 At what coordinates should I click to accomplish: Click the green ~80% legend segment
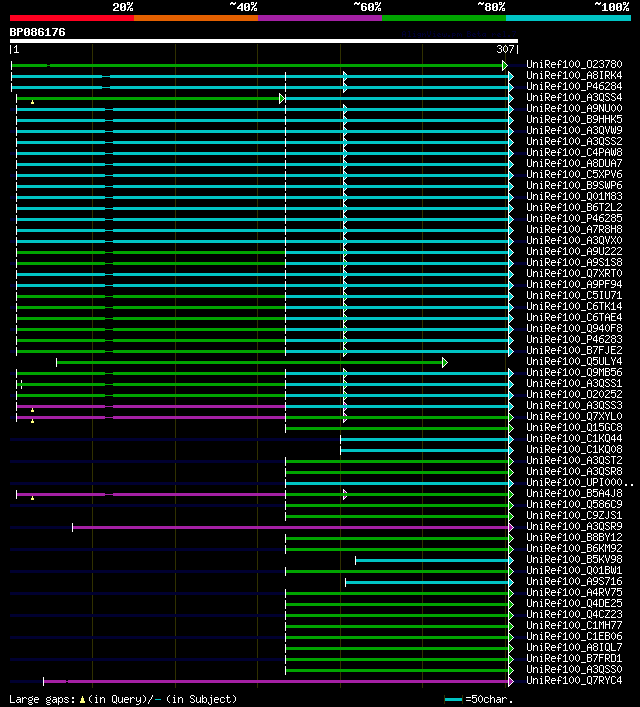pos(444,18)
